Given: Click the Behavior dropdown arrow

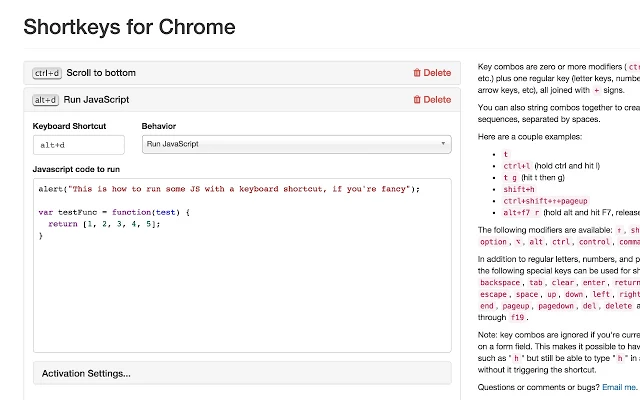Looking at the screenshot, I should coord(443,144).
